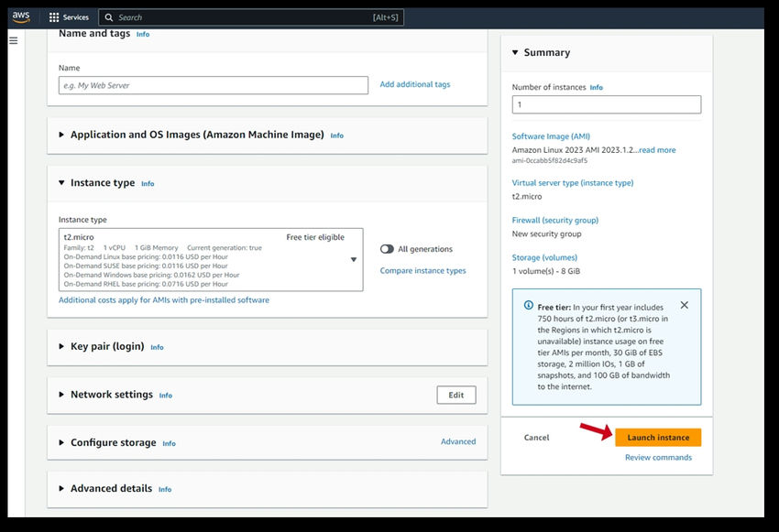Image resolution: width=779 pixels, height=532 pixels.
Task: Expand the Network settings section
Action: point(61,395)
